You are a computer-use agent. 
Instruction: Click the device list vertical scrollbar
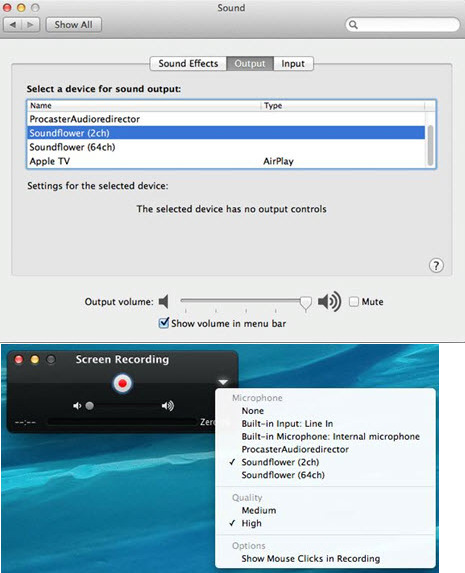pyautogui.click(x=430, y=145)
